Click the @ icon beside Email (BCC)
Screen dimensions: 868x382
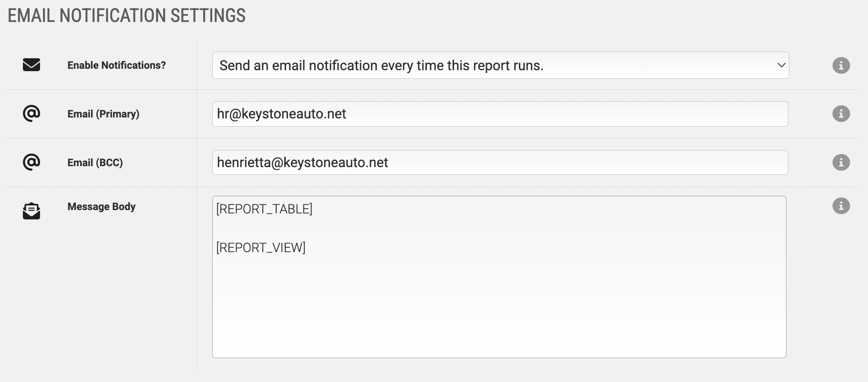(31, 162)
